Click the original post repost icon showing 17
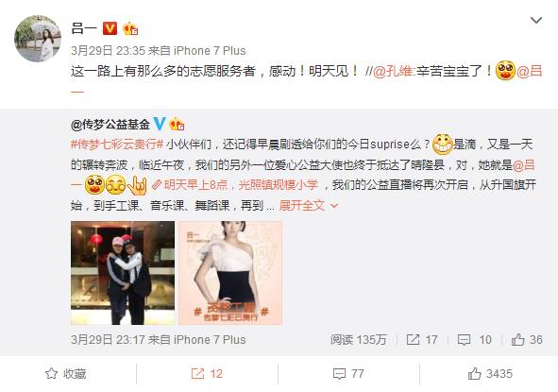Viewport: 558px width, 392px height. pyautogui.click(x=422, y=340)
